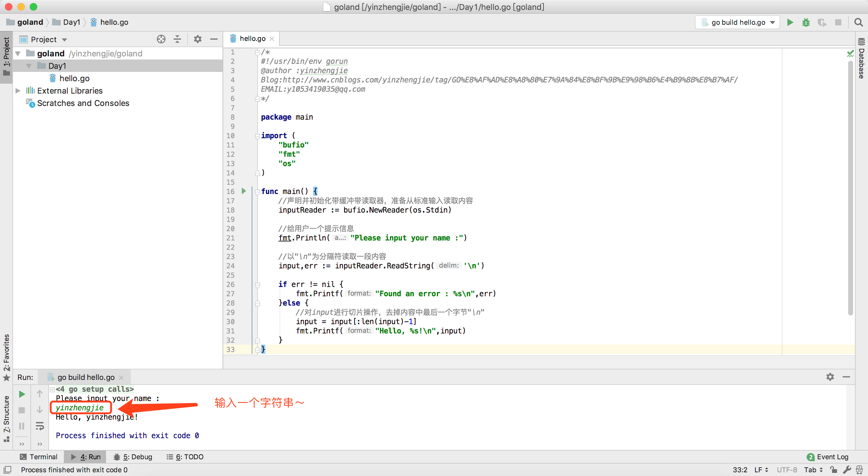
Task: Click the locate-file crosshair icon in the Project panel
Action: pos(161,39)
